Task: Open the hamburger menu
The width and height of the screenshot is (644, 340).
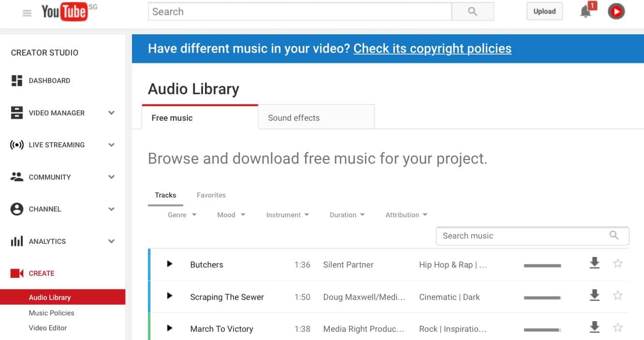Action: pyautogui.click(x=27, y=13)
